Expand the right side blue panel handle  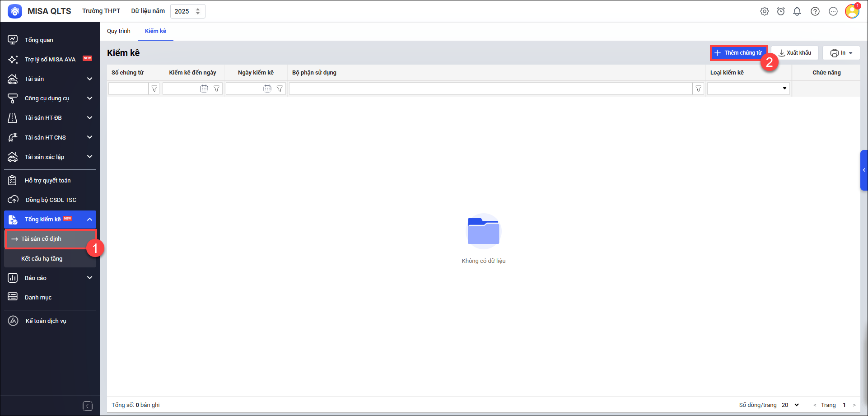864,170
